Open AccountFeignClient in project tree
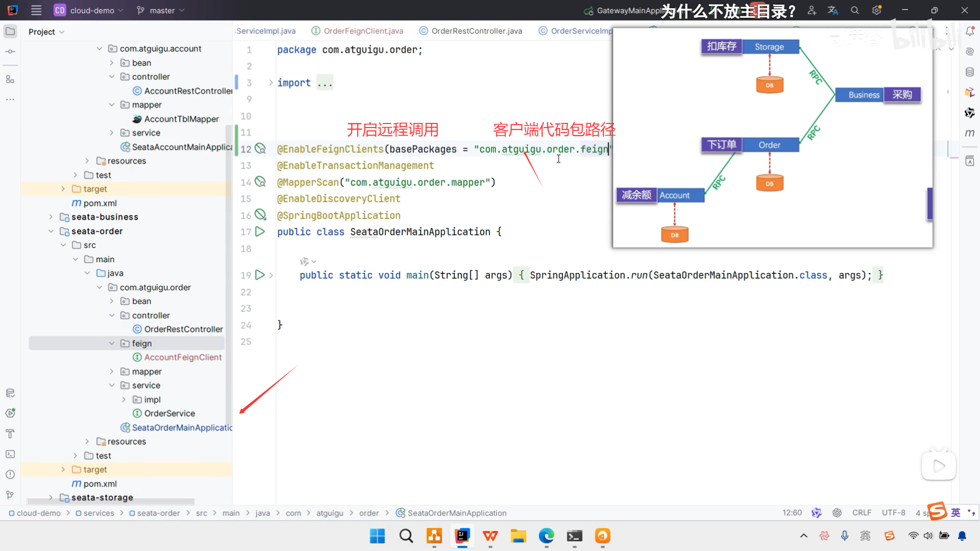This screenshot has height=551, width=980. click(183, 357)
